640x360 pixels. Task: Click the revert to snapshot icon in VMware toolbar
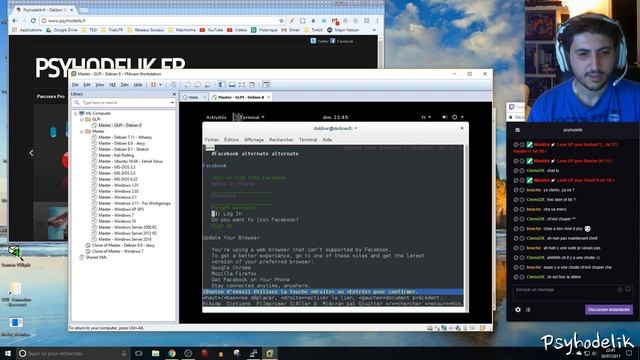tap(198, 85)
